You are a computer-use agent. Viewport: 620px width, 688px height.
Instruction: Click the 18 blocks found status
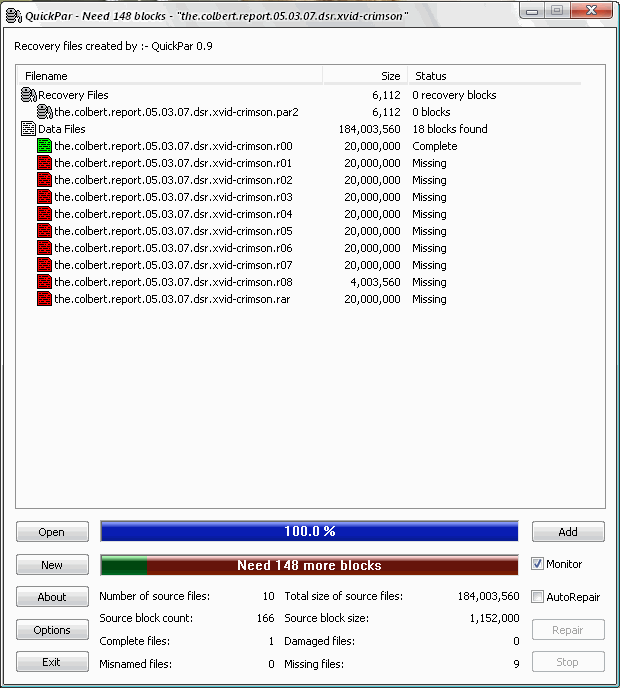(450, 129)
